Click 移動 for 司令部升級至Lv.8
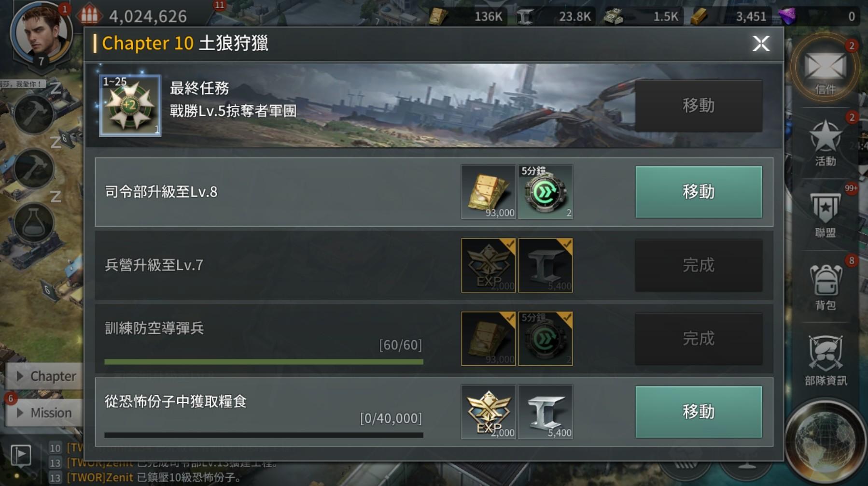Image resolution: width=868 pixels, height=486 pixels. [699, 192]
